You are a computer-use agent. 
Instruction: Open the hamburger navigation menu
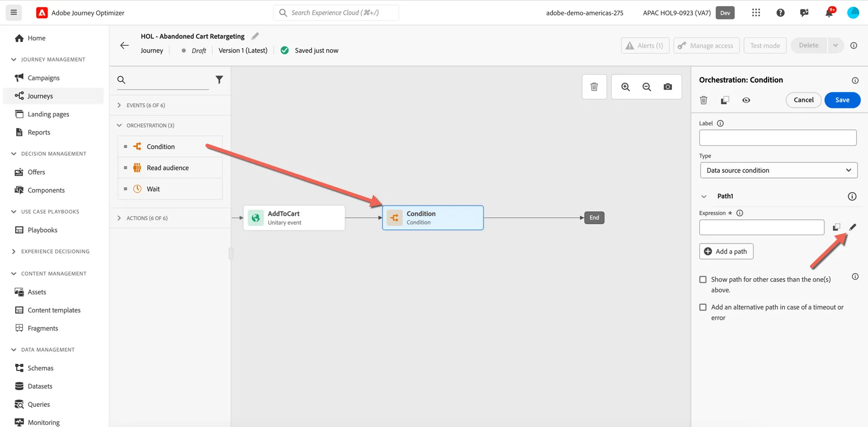click(14, 13)
